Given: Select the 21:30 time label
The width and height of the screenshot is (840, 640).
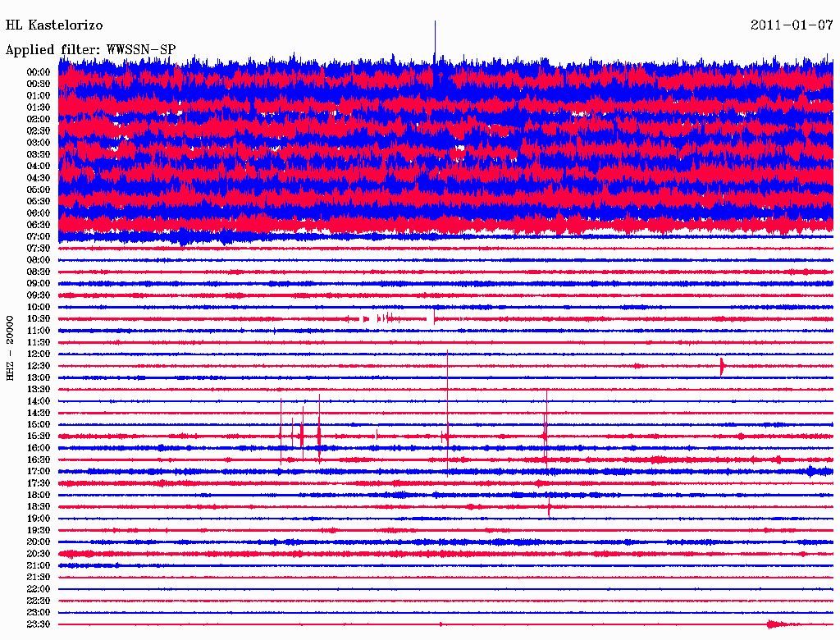Looking at the screenshot, I should [x=39, y=578].
